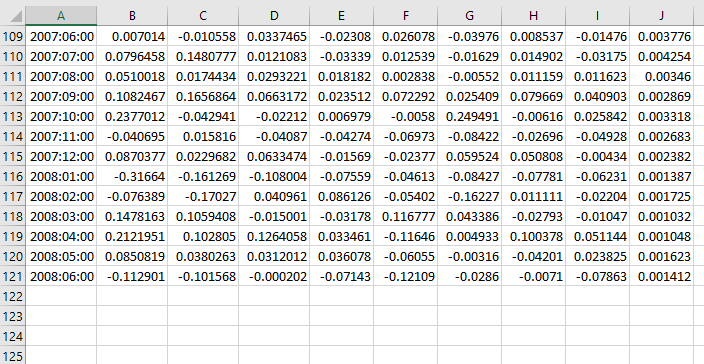This screenshot has height=364, width=704.
Task: Select column J header
Action: click(x=661, y=16)
